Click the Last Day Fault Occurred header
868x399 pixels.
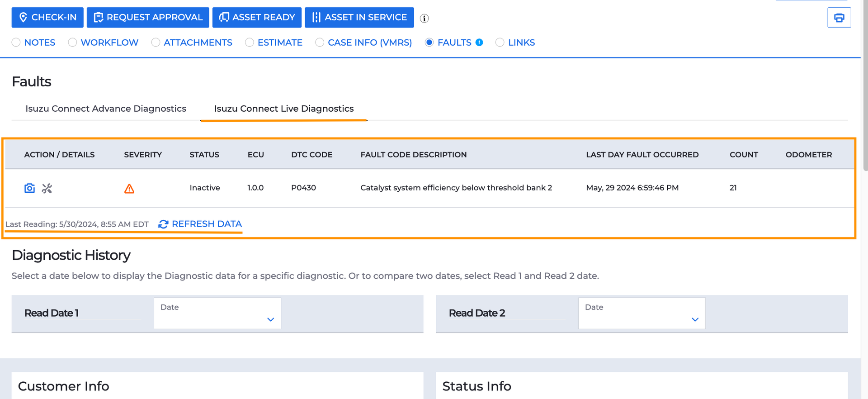[x=642, y=155]
